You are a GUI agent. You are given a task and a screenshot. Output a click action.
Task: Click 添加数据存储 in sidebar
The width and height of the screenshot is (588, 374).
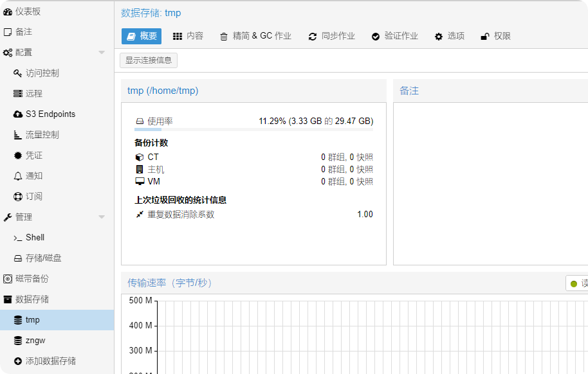50,361
